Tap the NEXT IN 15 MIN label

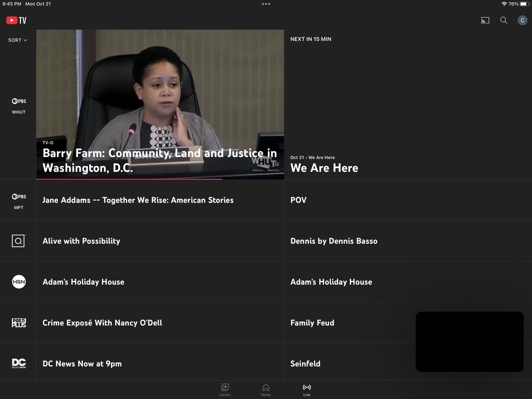click(x=311, y=39)
